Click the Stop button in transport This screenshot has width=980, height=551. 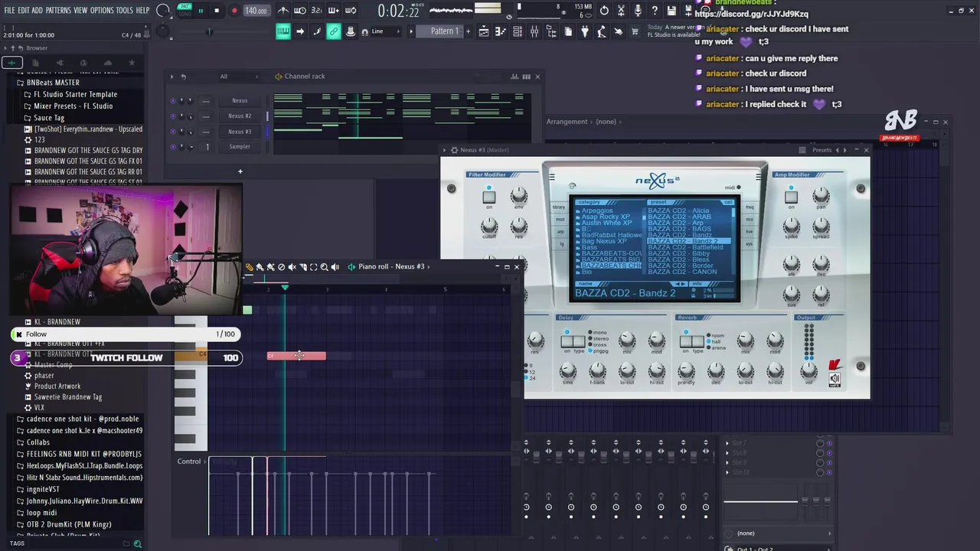[217, 11]
